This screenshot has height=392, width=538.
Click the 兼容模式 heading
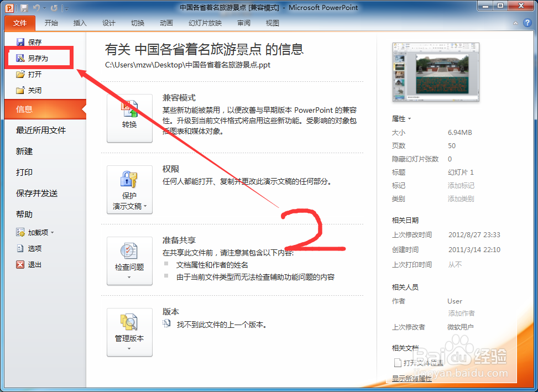pos(179,98)
